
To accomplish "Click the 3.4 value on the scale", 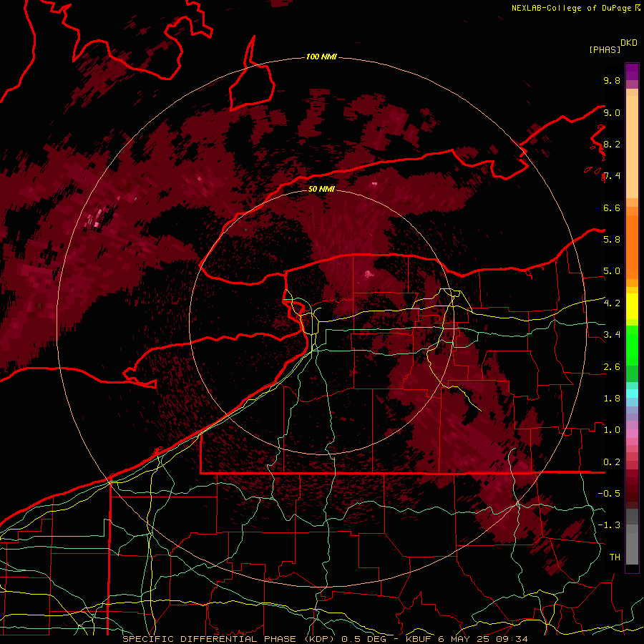I will tap(612, 334).
